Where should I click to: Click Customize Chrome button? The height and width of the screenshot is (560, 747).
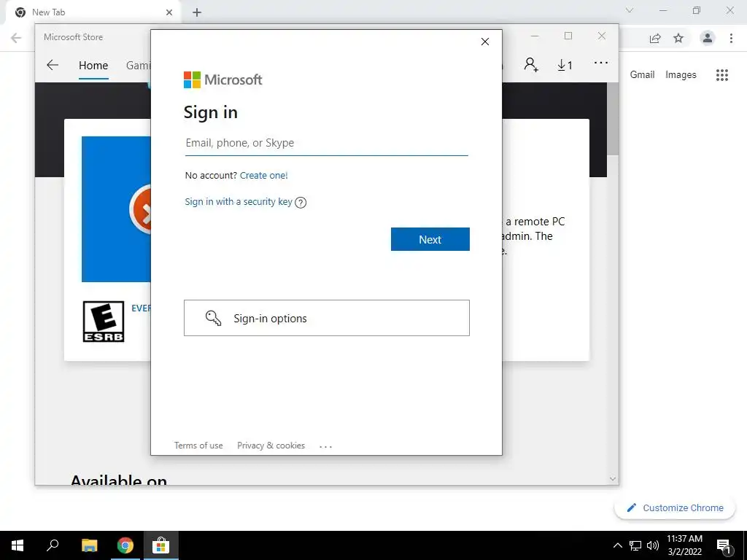click(675, 507)
